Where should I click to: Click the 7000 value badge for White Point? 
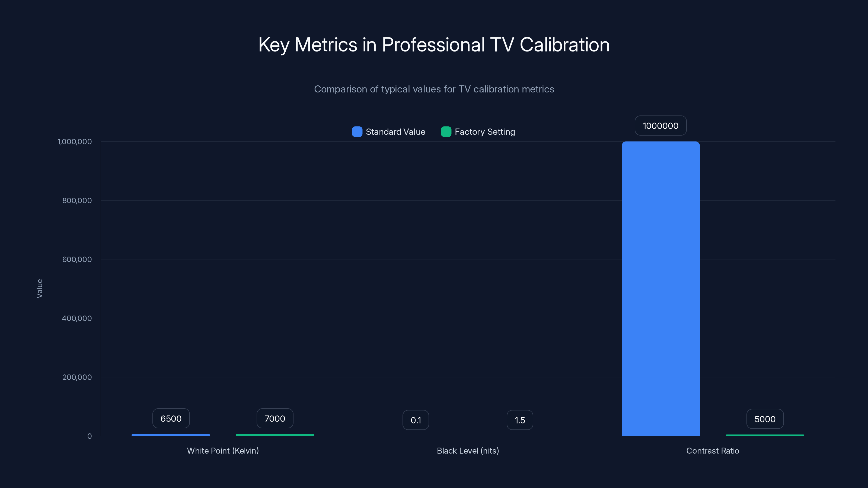[275, 418]
